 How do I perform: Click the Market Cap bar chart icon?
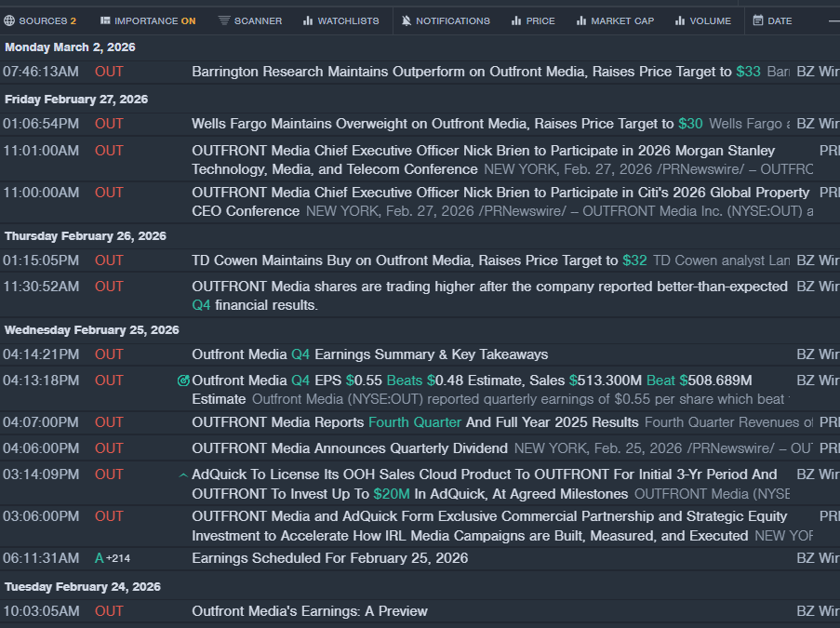[580, 20]
